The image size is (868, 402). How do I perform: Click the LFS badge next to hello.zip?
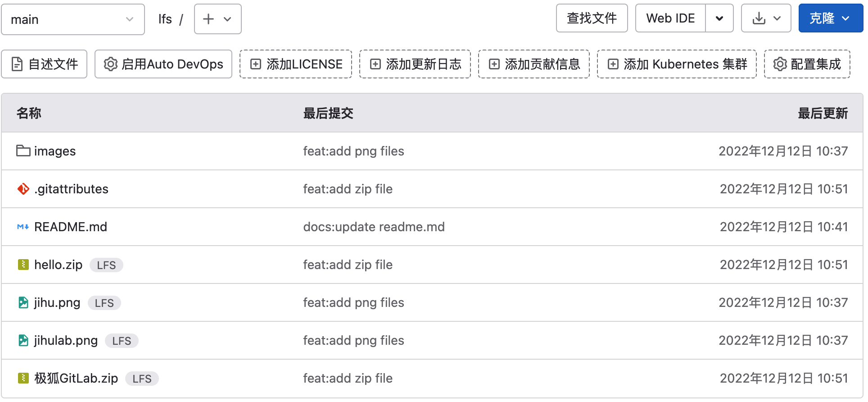106,265
